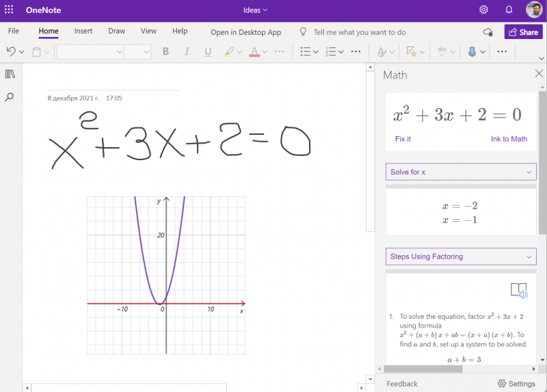Switch to the Draw tab
The width and height of the screenshot is (547, 392).
pyautogui.click(x=117, y=31)
